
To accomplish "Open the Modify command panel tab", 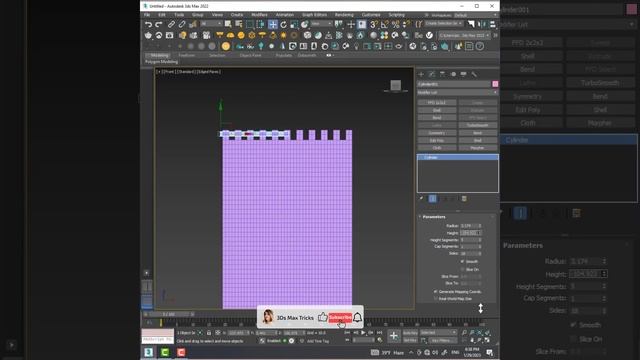I will (x=432, y=74).
